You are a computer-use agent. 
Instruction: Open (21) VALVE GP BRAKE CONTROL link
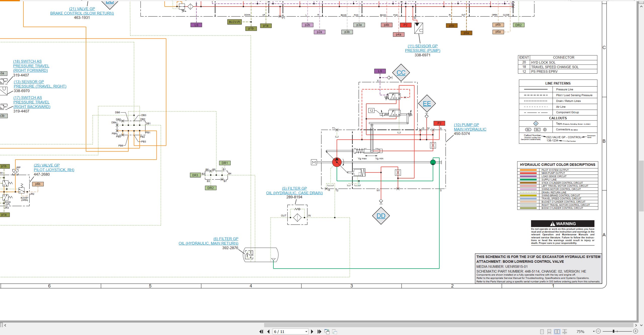(x=82, y=11)
